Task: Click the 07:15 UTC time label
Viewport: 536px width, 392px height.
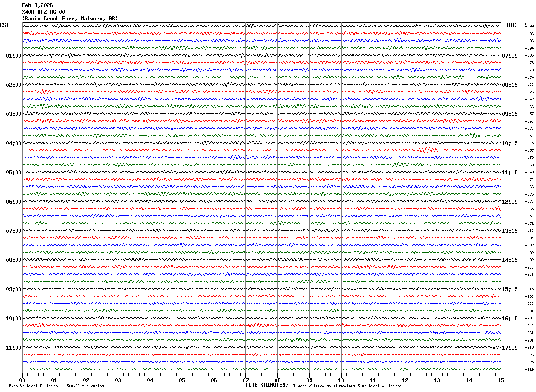Action: tap(510, 56)
